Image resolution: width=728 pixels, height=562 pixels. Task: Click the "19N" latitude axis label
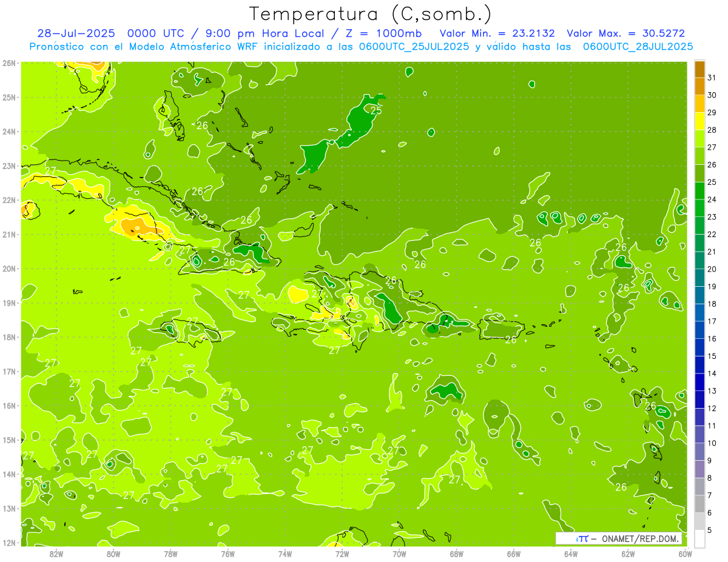tap(9, 303)
